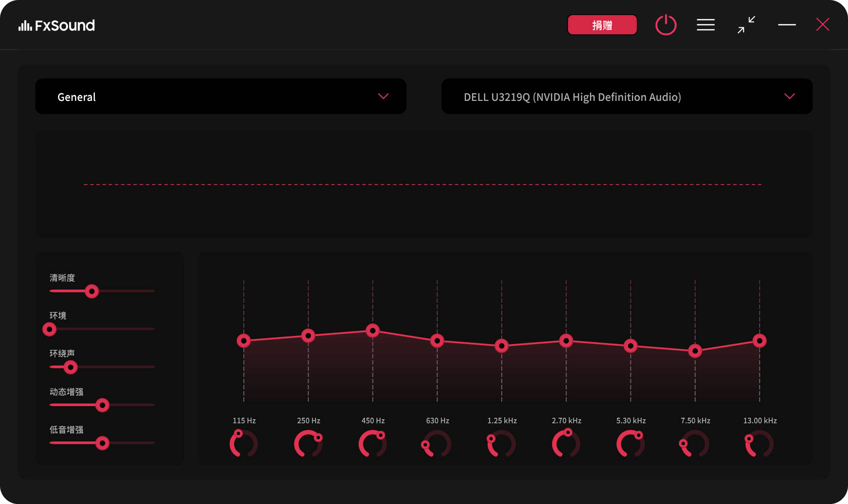Select the 250 Hz EQ graph point

308,335
